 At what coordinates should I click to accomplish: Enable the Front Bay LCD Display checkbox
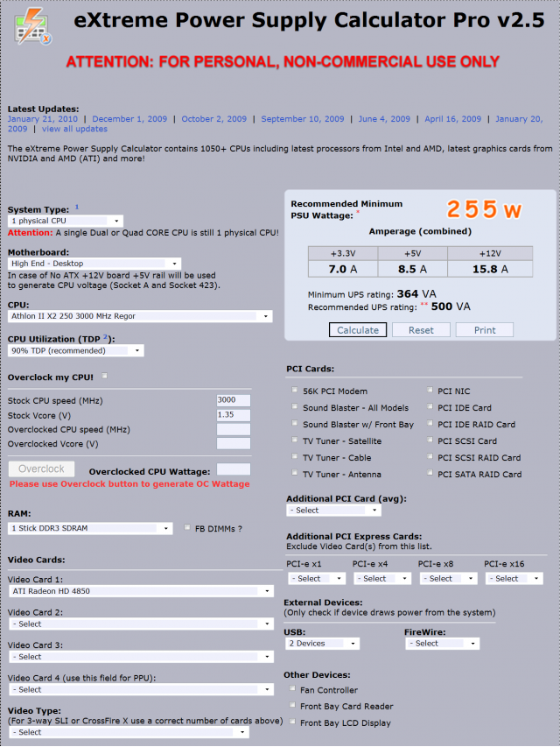pyautogui.click(x=292, y=722)
